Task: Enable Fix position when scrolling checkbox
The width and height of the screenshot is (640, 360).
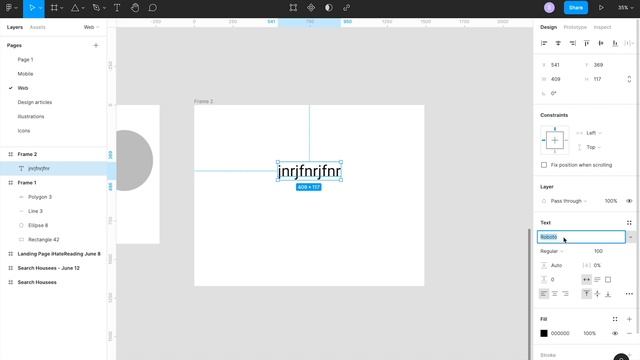Action: tap(544, 165)
